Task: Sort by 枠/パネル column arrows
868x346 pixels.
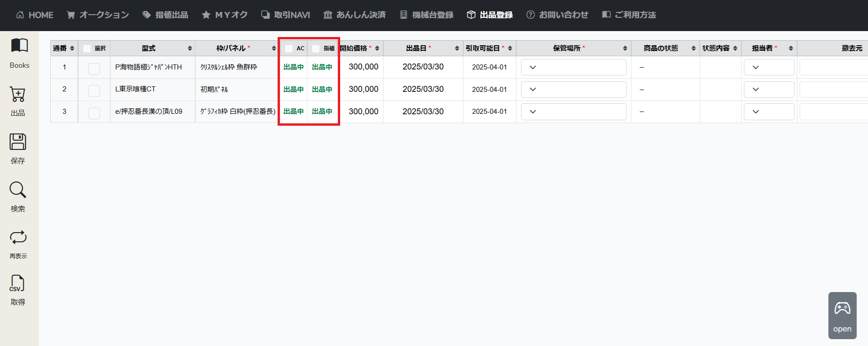Action: click(274, 48)
